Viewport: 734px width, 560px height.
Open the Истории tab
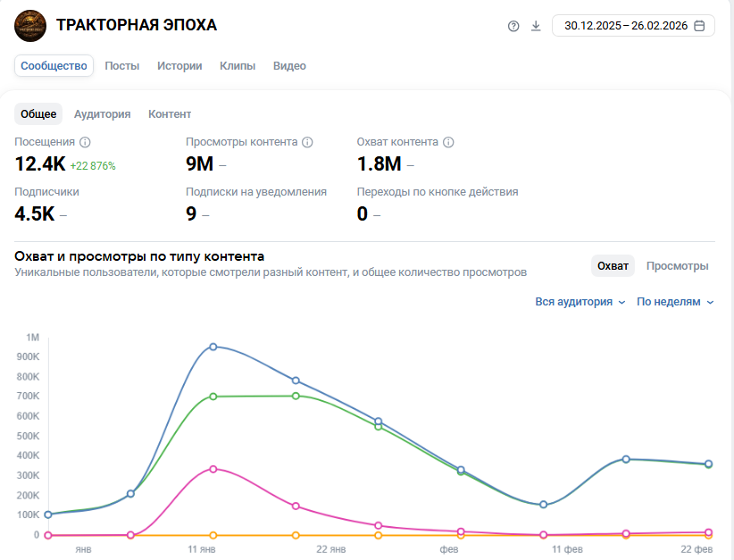tap(179, 66)
